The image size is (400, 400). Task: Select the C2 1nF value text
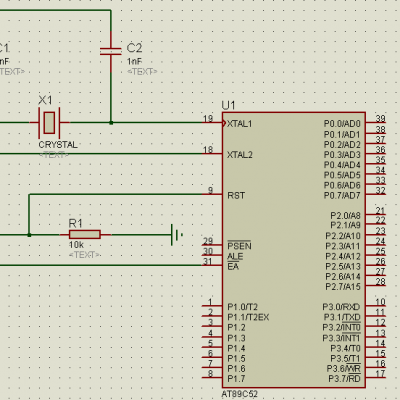[x=134, y=62]
